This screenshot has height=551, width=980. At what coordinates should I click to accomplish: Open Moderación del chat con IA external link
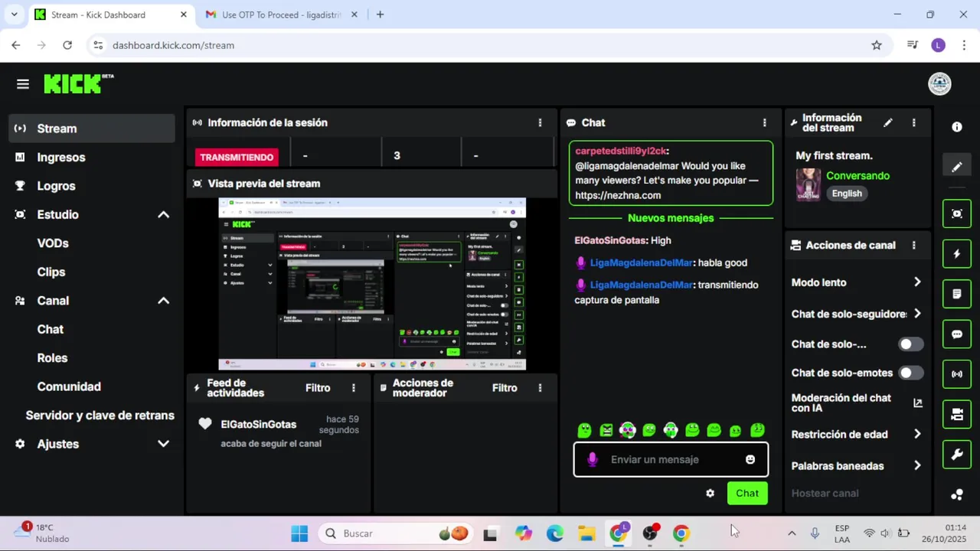(x=917, y=403)
